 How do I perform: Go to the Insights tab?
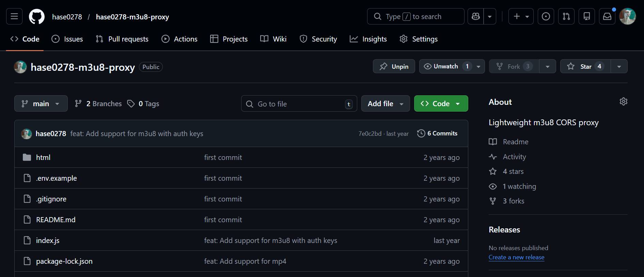coord(368,39)
